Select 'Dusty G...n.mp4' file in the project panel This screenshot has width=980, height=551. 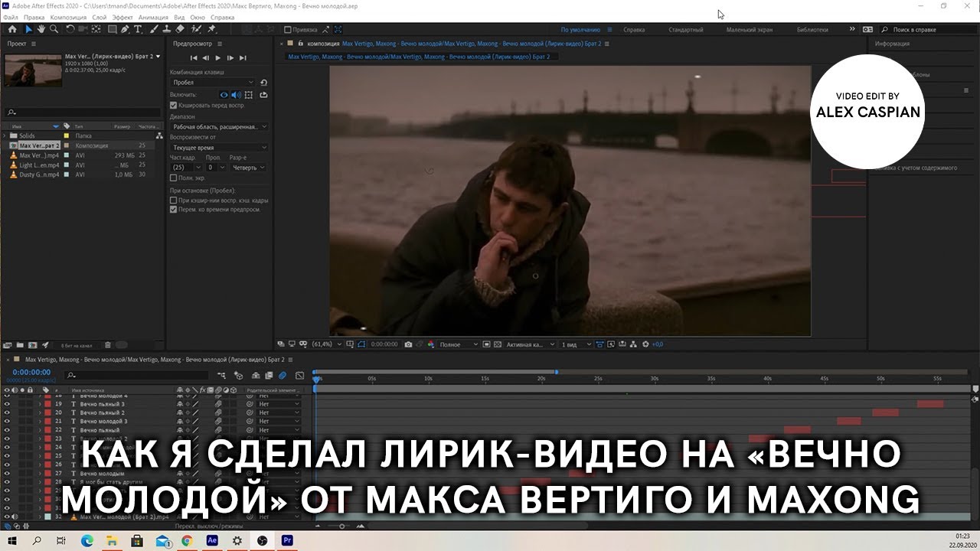tap(38, 174)
